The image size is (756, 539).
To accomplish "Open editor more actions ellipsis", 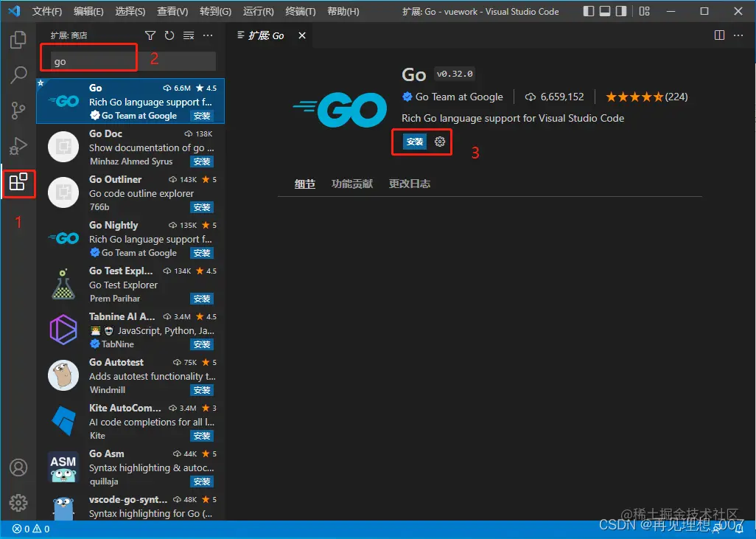I will 738,35.
